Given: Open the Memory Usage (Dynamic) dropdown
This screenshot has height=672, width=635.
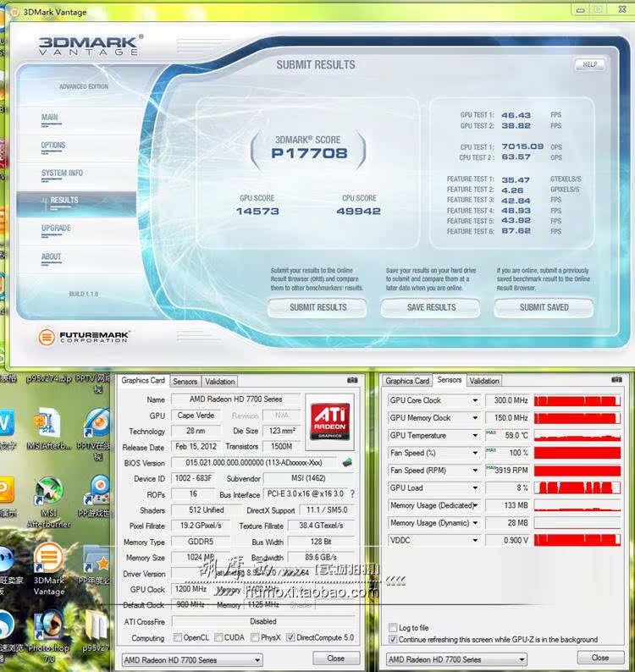Looking at the screenshot, I should coord(475,523).
